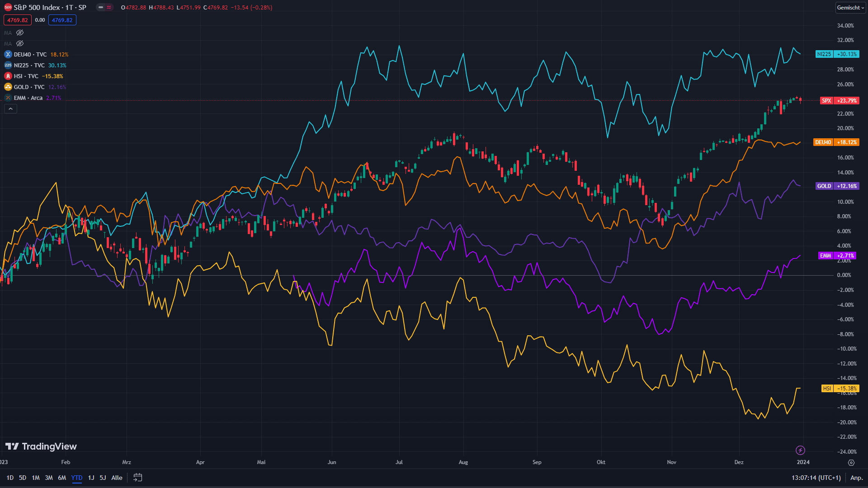
Task: Click the purple lightning bolt icon
Action: coord(800,450)
